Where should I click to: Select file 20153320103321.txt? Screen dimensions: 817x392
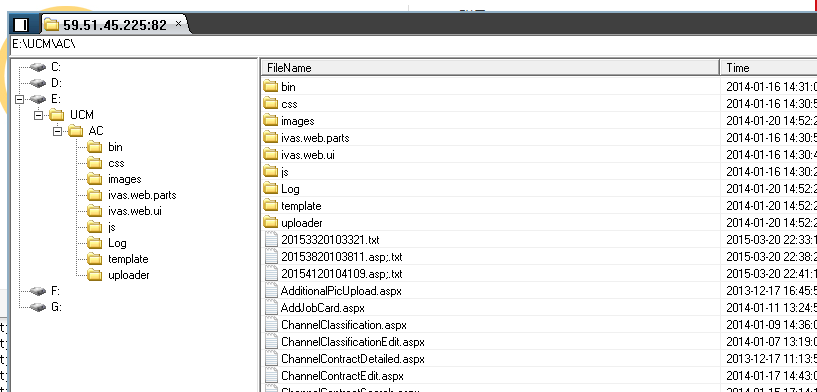coord(330,240)
